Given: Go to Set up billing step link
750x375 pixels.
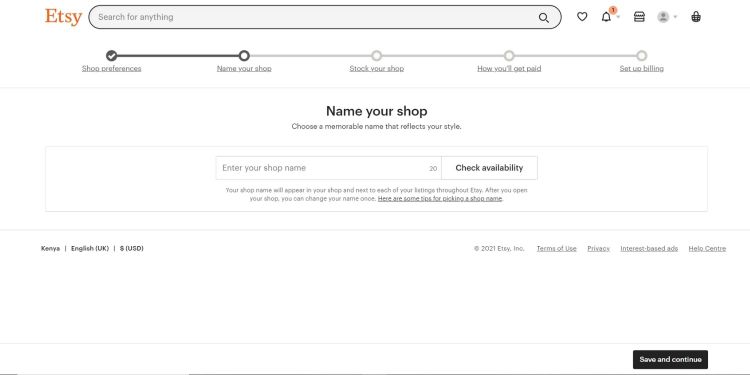Looking at the screenshot, I should [641, 68].
